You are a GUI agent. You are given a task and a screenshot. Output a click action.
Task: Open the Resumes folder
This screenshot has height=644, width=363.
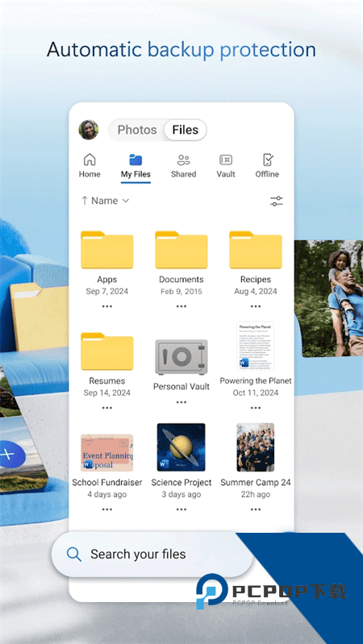click(x=107, y=351)
